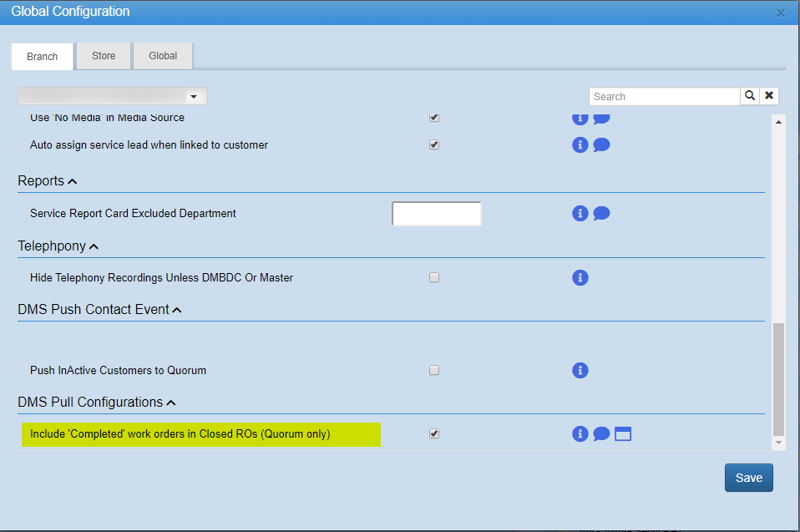Click the search magnifier icon
The height and width of the screenshot is (532, 800).
[x=750, y=96]
